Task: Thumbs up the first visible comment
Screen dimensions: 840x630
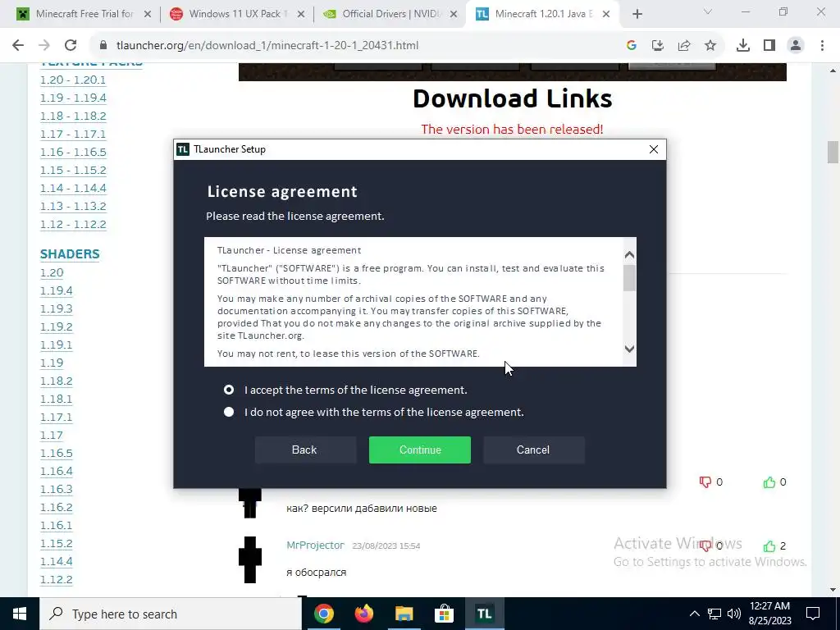Action: [769, 482]
